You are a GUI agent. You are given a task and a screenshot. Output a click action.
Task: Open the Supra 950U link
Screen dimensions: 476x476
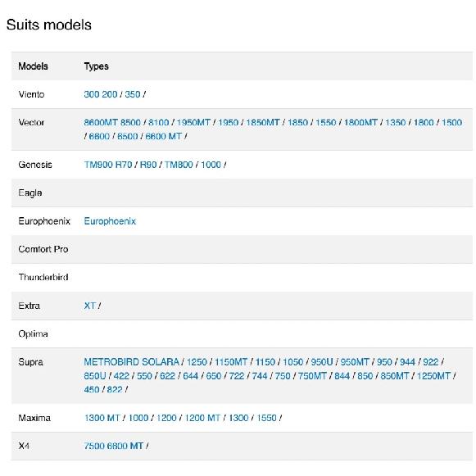(322, 362)
